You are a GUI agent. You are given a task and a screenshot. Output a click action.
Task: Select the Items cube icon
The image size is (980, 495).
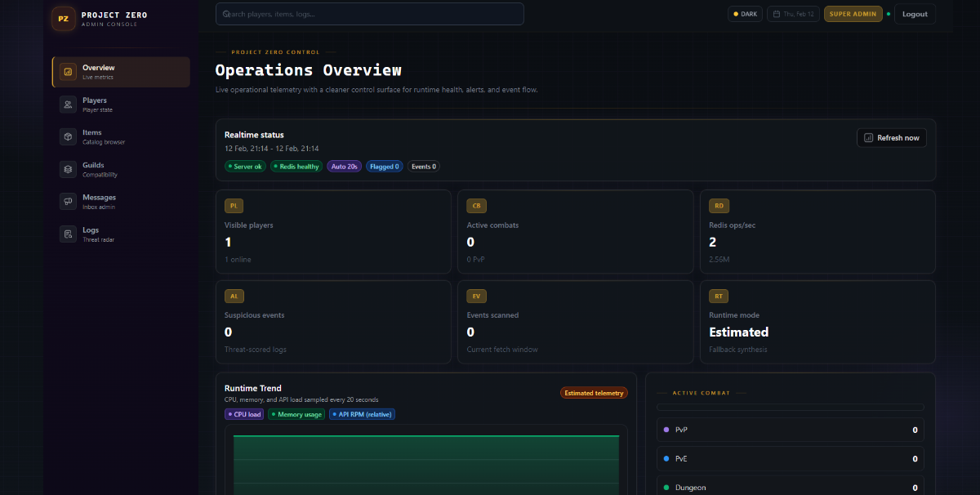click(x=68, y=136)
